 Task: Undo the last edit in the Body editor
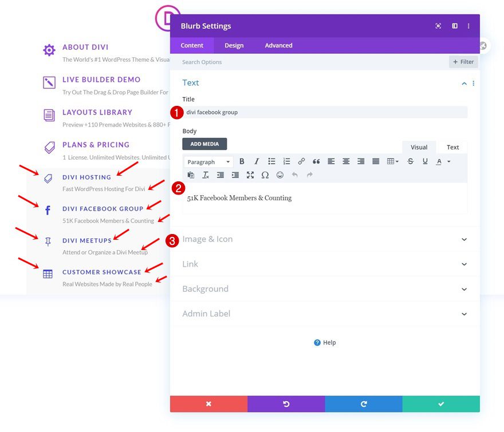coord(296,175)
